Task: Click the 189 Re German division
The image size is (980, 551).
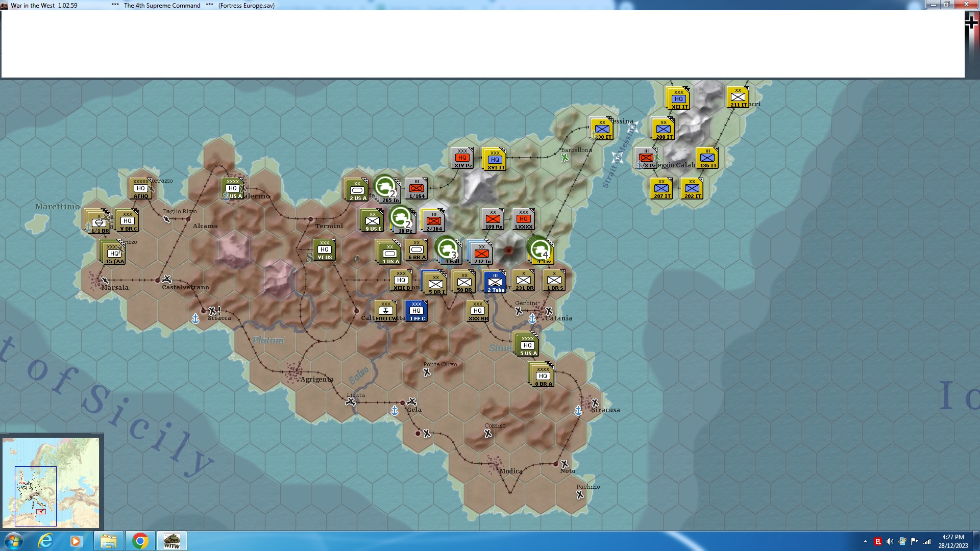Action: click(x=493, y=219)
